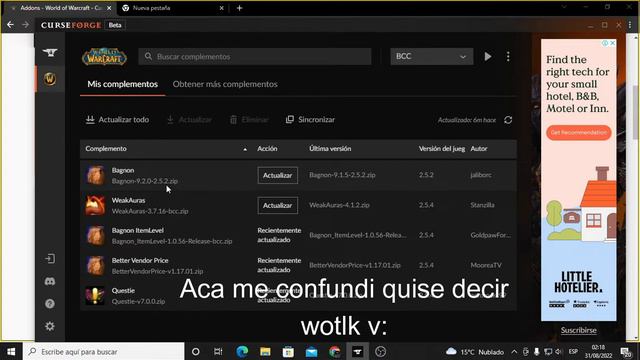This screenshot has width=640, height=360.
Task: Open Task View on the taskbar
Action: [x=218, y=351]
